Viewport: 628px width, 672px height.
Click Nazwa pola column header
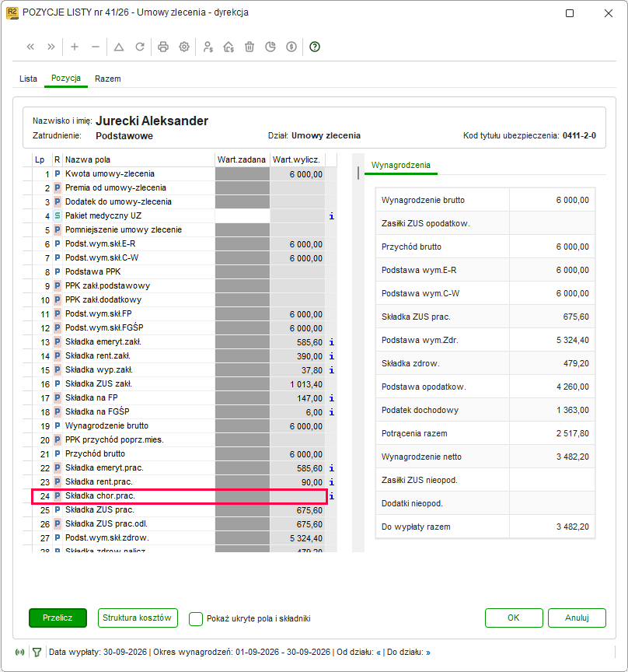[139, 160]
